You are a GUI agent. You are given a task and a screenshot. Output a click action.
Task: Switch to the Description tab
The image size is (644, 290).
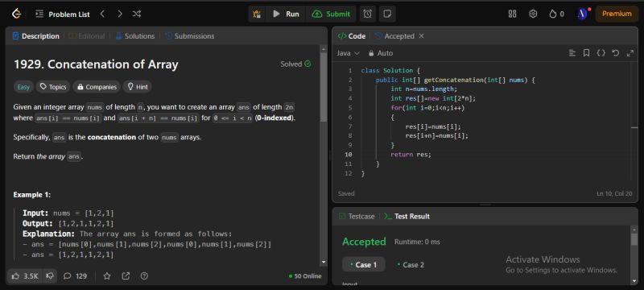tap(36, 36)
